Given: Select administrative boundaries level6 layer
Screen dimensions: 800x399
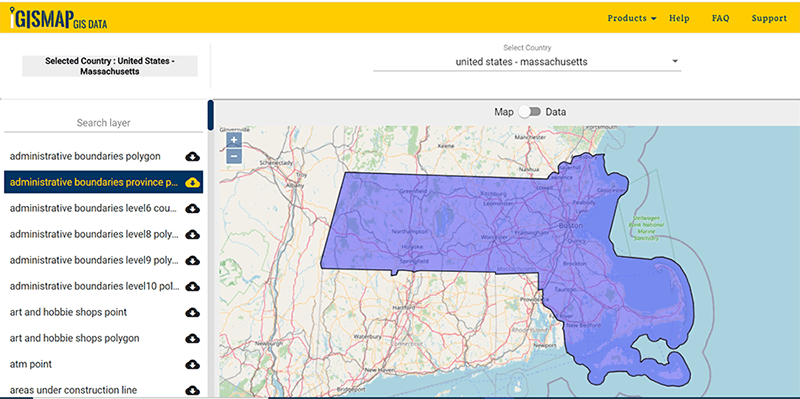Looking at the screenshot, I should (94, 208).
